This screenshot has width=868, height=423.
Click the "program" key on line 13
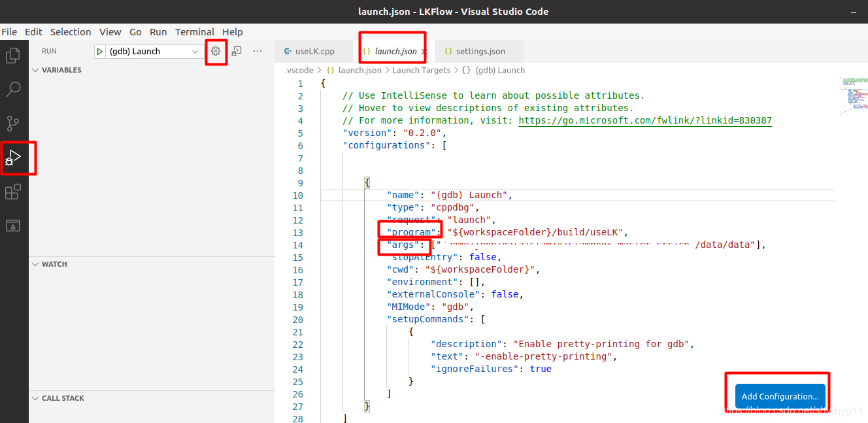point(410,232)
